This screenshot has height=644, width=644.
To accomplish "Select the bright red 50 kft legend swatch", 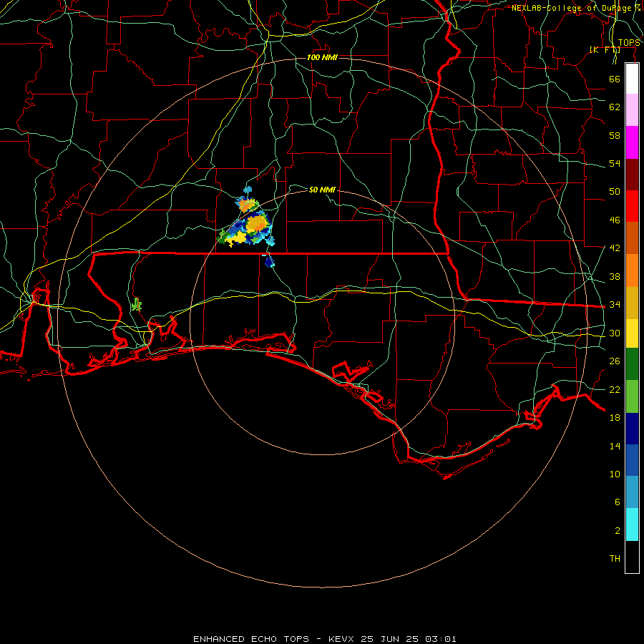I will pos(632,206).
